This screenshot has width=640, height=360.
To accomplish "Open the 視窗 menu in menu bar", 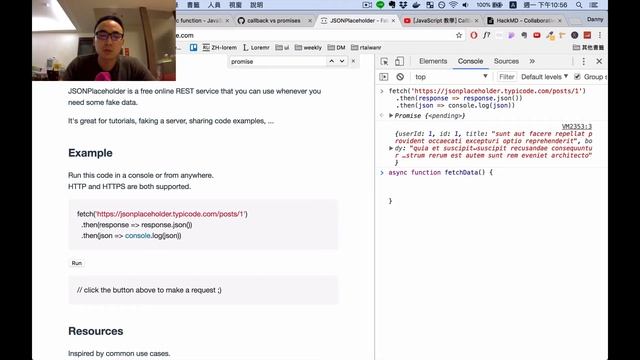I will 236,5.
